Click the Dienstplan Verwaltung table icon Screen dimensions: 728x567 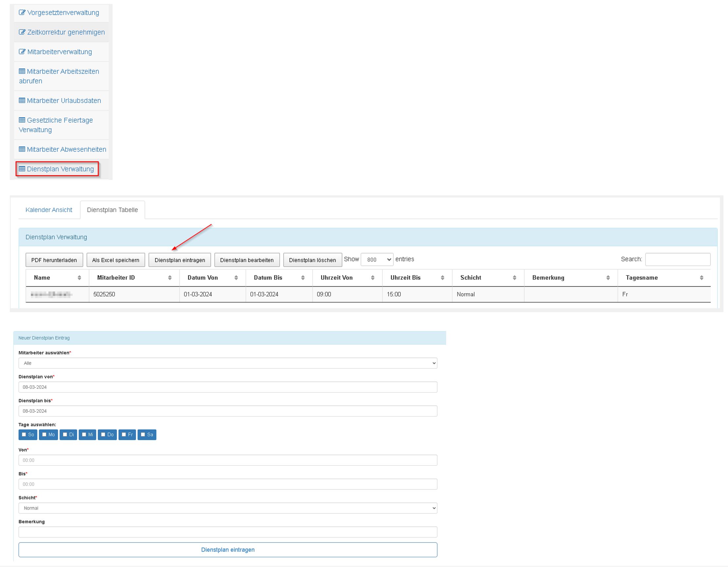click(22, 169)
